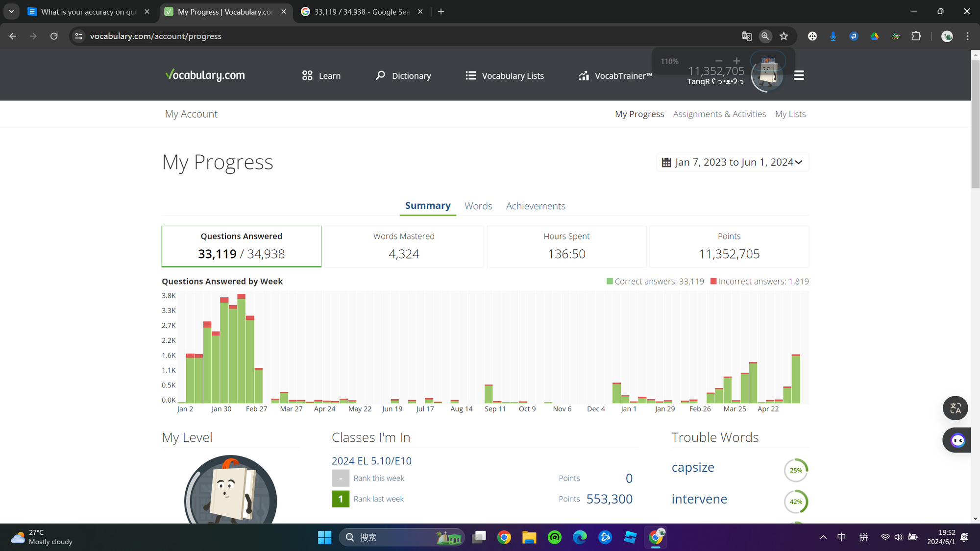Select the Words Mastered card
The height and width of the screenshot is (551, 980).
tap(404, 246)
